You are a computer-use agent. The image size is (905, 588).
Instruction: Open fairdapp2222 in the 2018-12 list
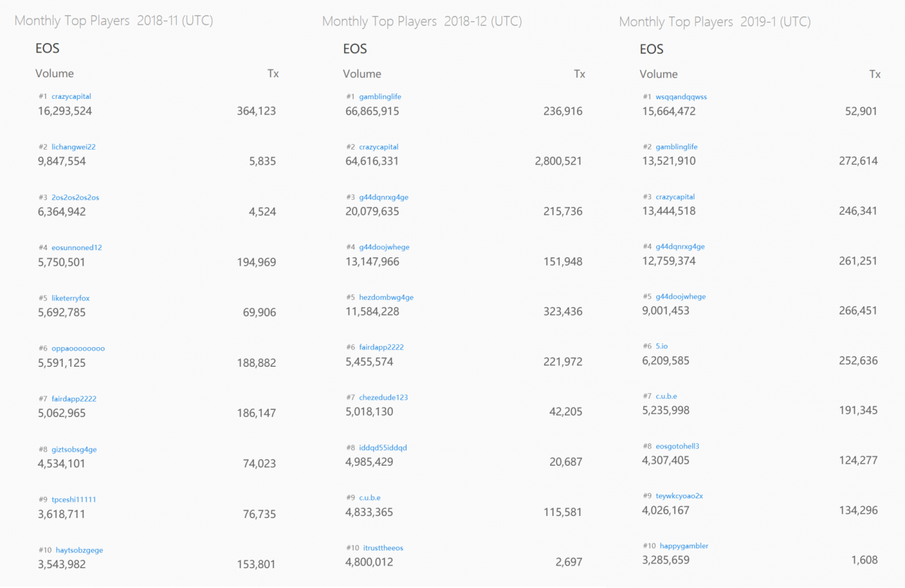point(382,347)
